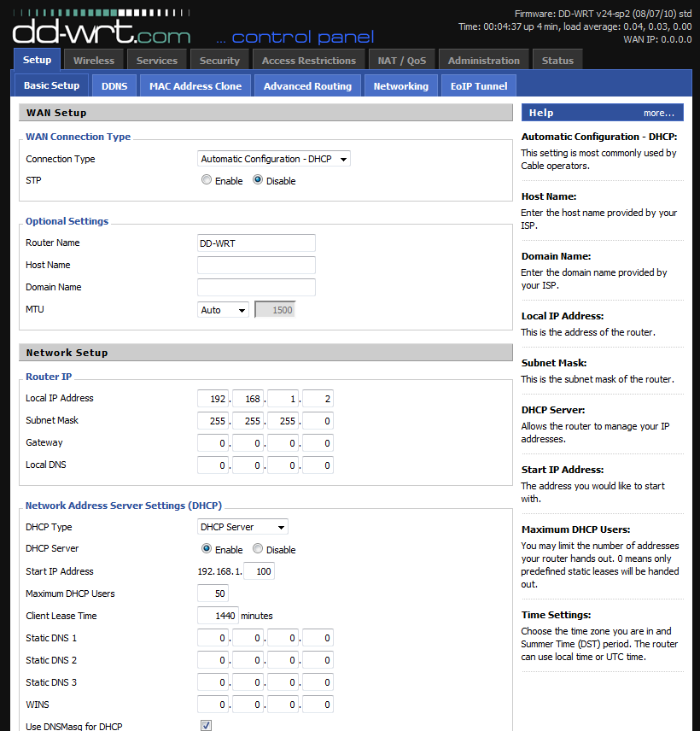Click Static DNS 2 first octet

(x=213, y=660)
